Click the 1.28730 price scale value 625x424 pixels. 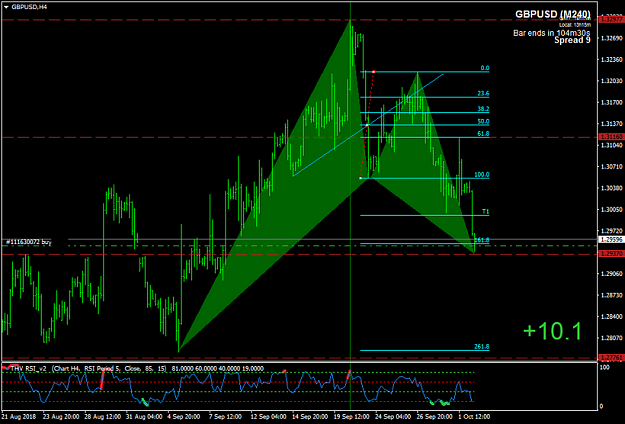pyautogui.click(x=612, y=295)
